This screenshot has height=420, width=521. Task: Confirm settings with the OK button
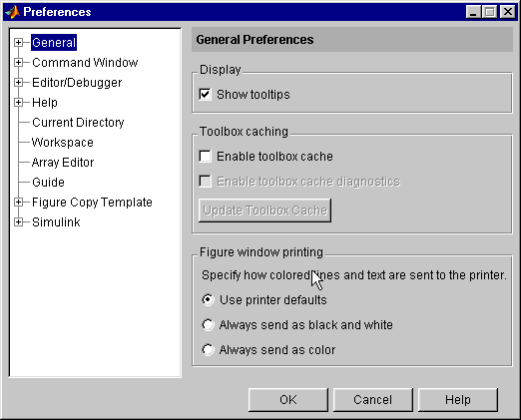pos(288,400)
